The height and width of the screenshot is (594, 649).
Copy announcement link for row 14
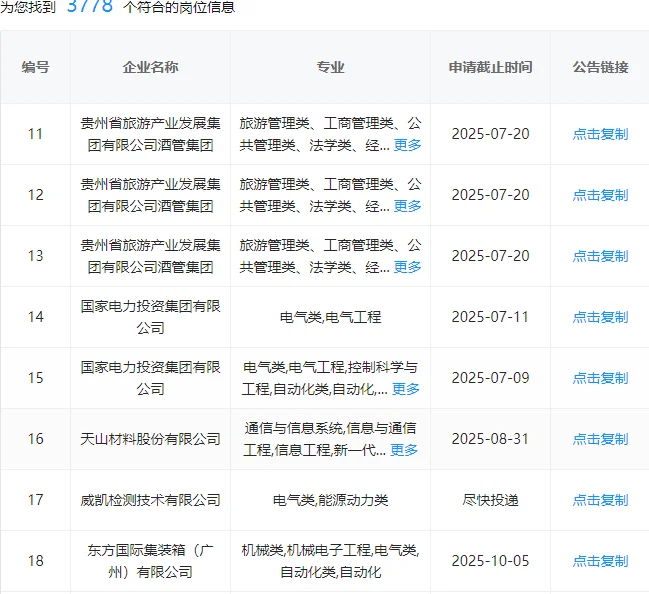click(x=600, y=317)
